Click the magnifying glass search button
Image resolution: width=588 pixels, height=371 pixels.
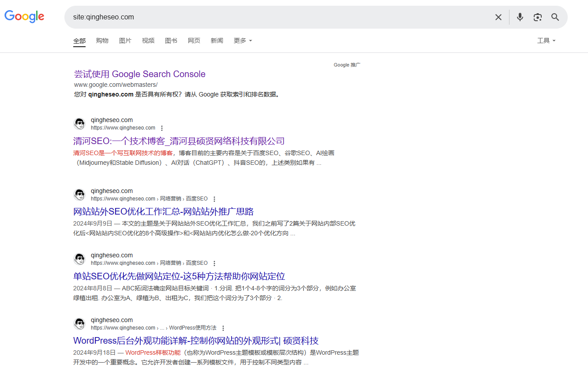tap(555, 17)
